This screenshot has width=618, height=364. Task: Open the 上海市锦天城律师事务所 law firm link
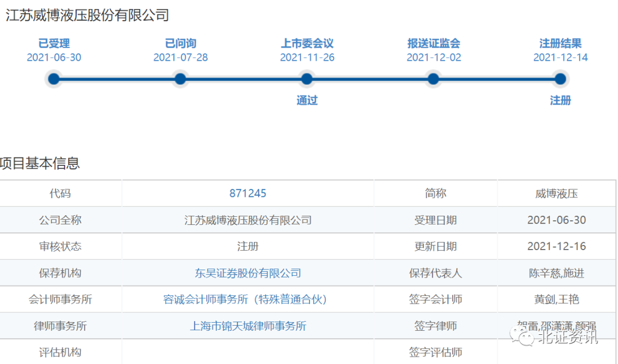click(x=248, y=326)
